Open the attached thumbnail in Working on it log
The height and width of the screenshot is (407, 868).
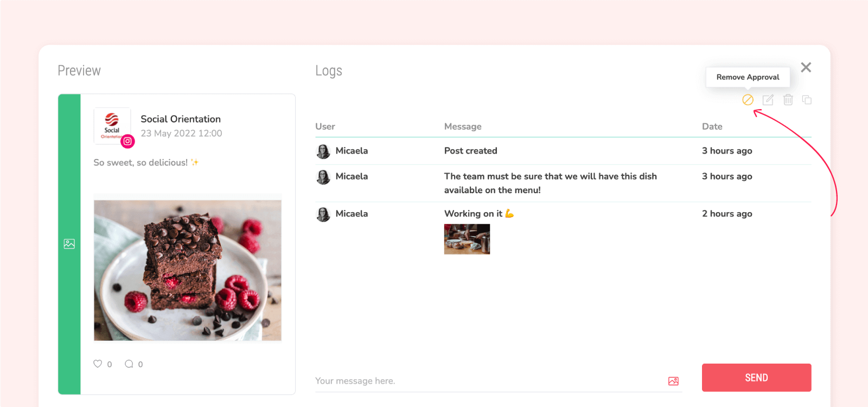click(467, 239)
